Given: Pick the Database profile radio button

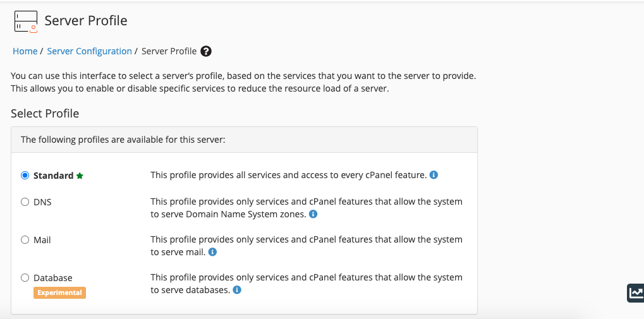Looking at the screenshot, I should tap(25, 278).
